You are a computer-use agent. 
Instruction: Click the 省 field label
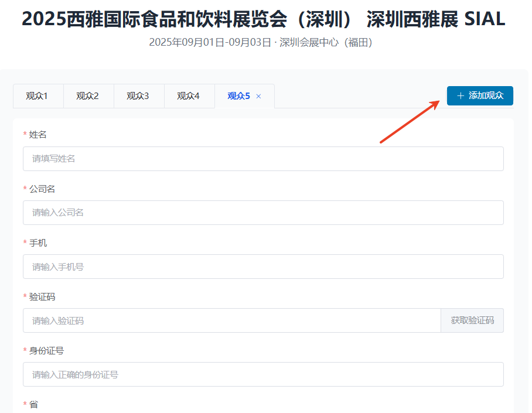(x=33, y=405)
